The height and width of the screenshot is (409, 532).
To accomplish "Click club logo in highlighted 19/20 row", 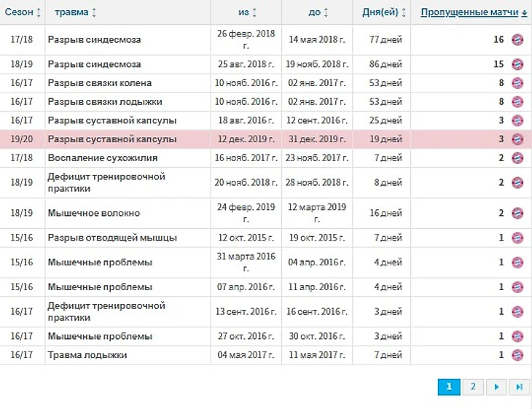I will pos(517,139).
